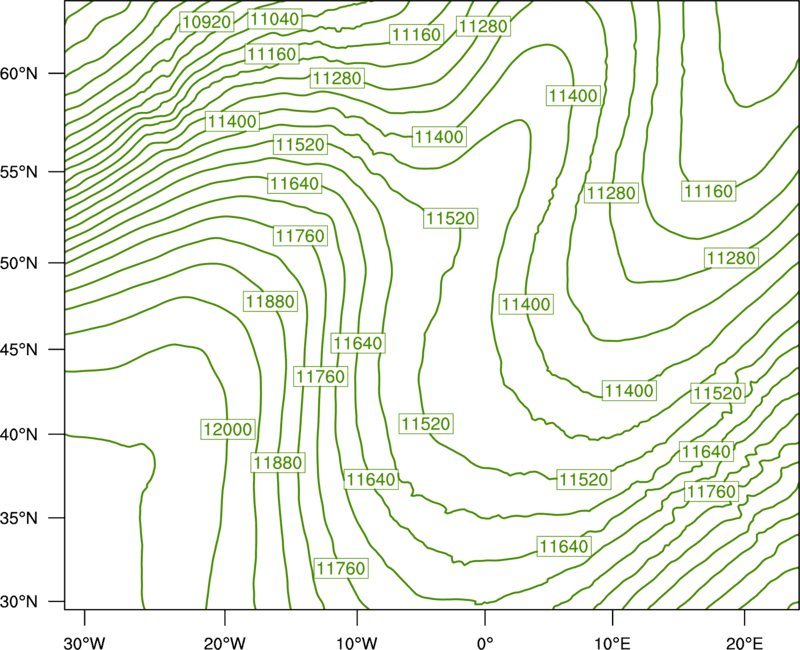
Task: Click the 10920 contour label
Action: pyautogui.click(x=207, y=22)
